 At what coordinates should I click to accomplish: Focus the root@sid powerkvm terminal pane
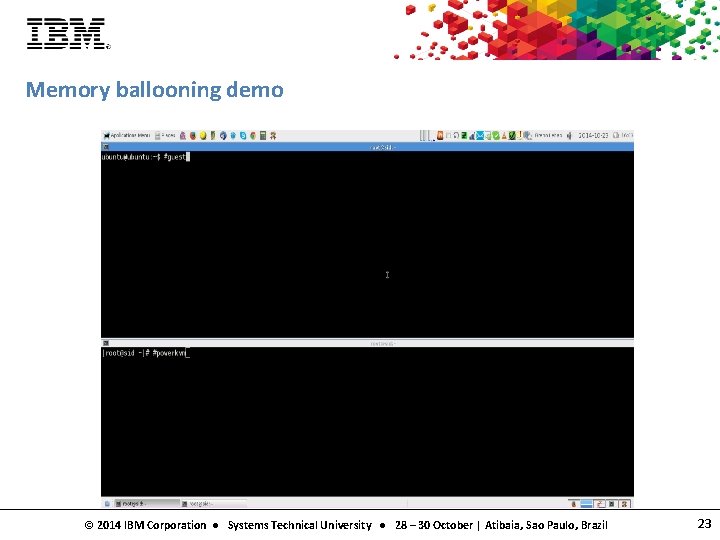367,422
